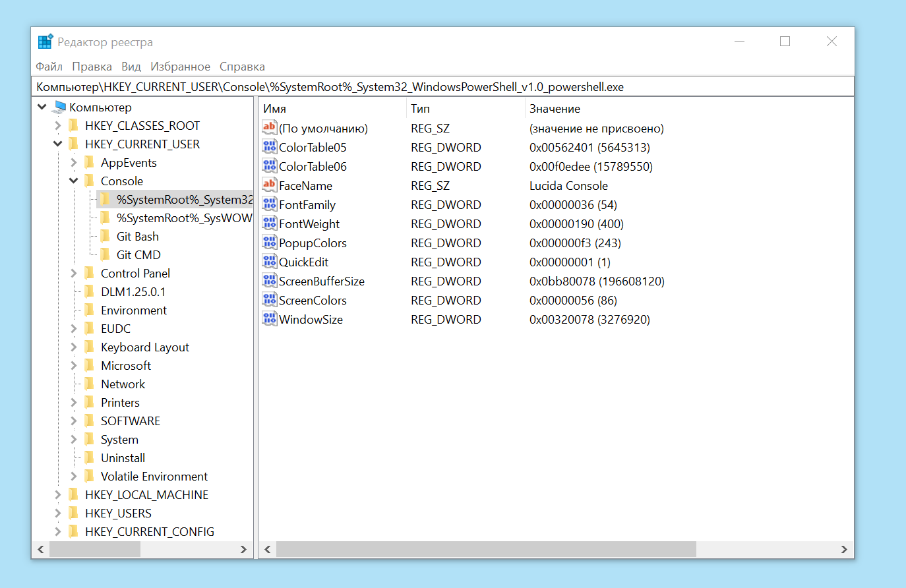Image resolution: width=906 pixels, height=588 pixels.
Task: Click the HKEY_CLASSES_ROOT folder icon
Action: 74,125
